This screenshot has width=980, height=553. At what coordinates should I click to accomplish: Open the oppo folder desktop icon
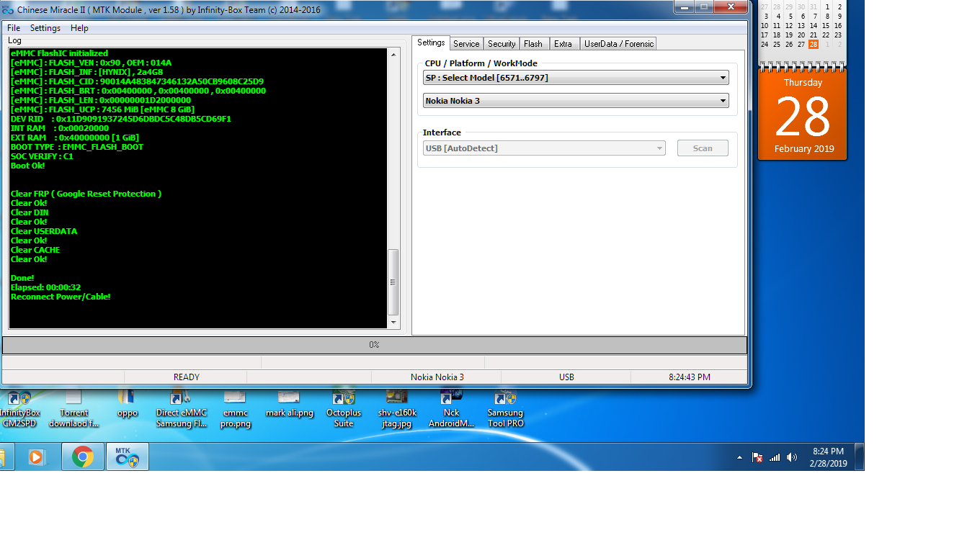coord(127,404)
